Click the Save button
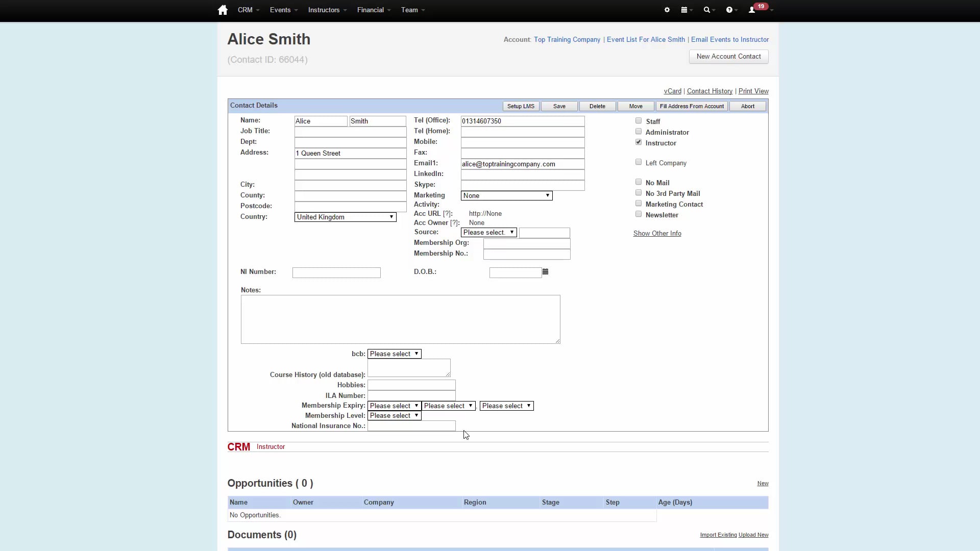The height and width of the screenshot is (551, 980). 559,106
